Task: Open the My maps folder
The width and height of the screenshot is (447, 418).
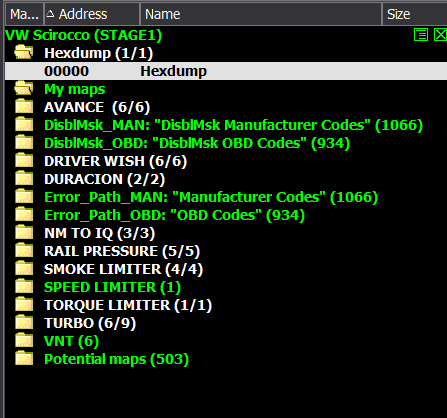Action: (75, 89)
